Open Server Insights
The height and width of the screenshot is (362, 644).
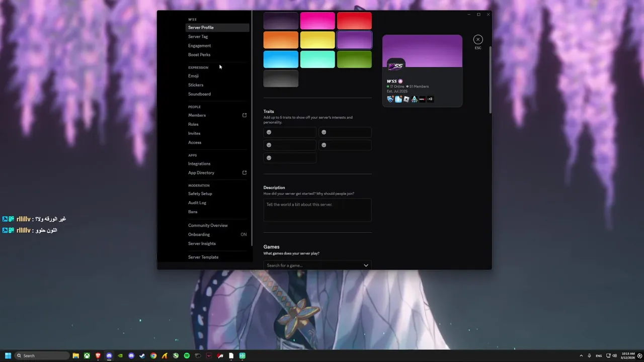pos(217,243)
